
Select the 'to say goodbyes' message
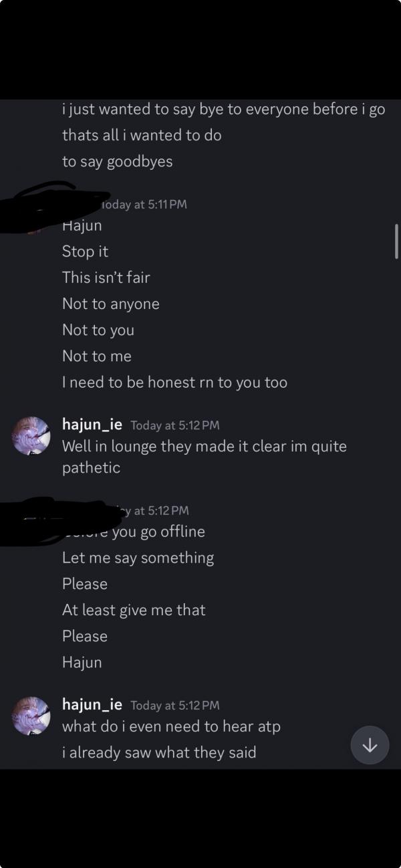click(117, 161)
